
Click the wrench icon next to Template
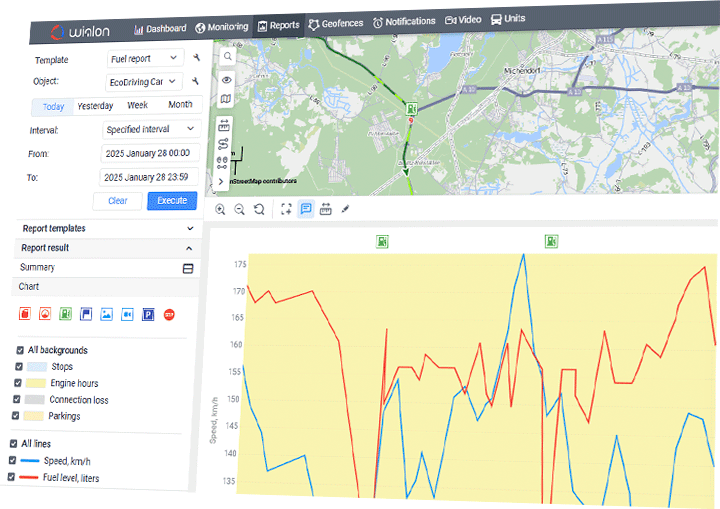pos(196,60)
